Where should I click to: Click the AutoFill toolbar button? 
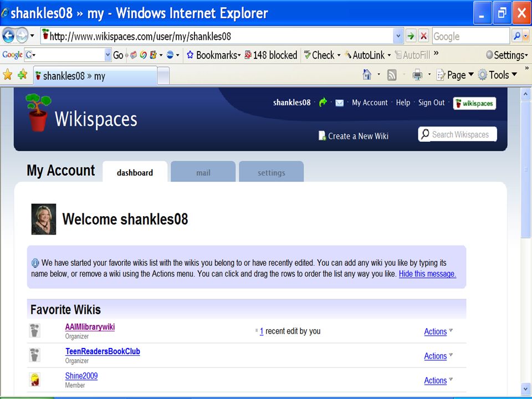click(412, 55)
